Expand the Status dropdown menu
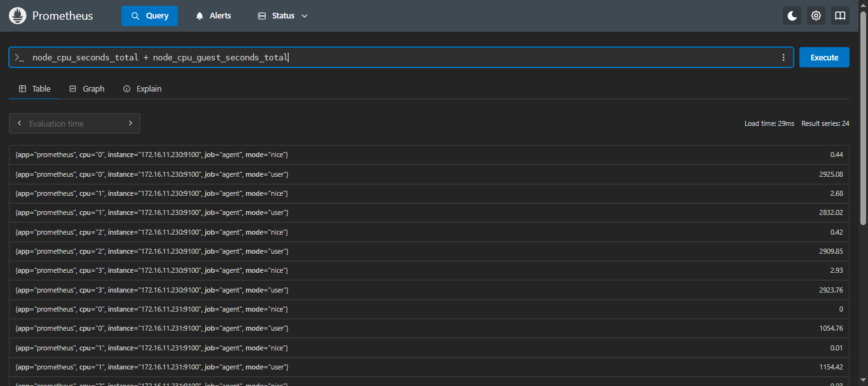 click(283, 16)
